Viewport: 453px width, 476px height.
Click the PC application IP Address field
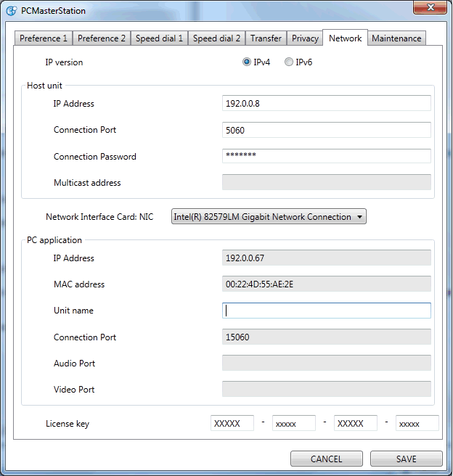coord(327,258)
